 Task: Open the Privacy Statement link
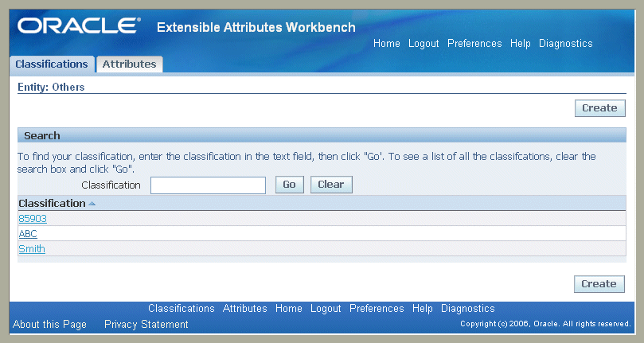146,325
